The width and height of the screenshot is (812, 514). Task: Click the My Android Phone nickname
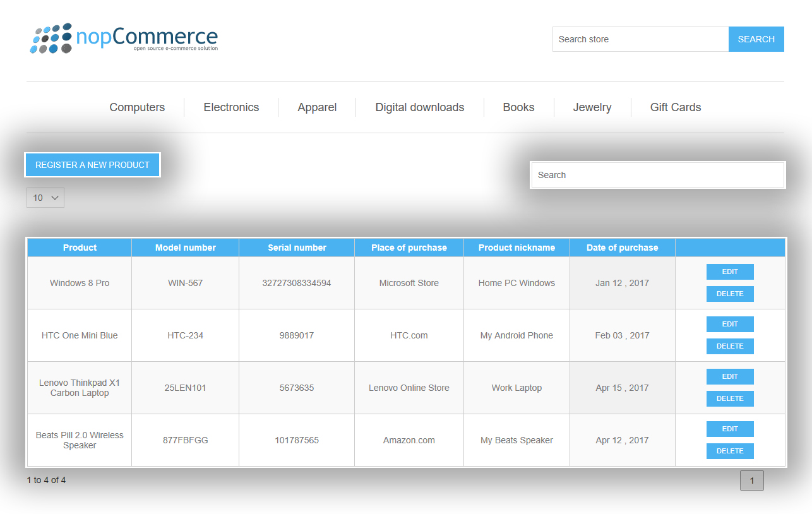(516, 335)
